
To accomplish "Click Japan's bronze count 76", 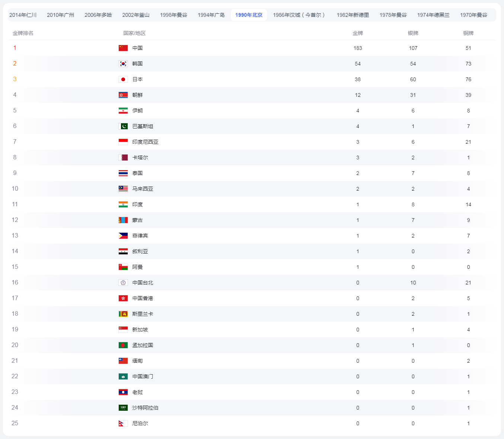I will 468,79.
